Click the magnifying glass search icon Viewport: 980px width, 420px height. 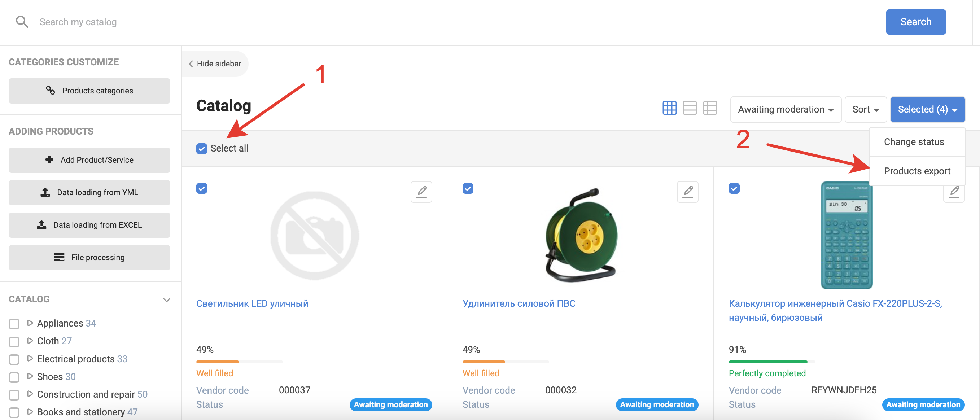22,22
